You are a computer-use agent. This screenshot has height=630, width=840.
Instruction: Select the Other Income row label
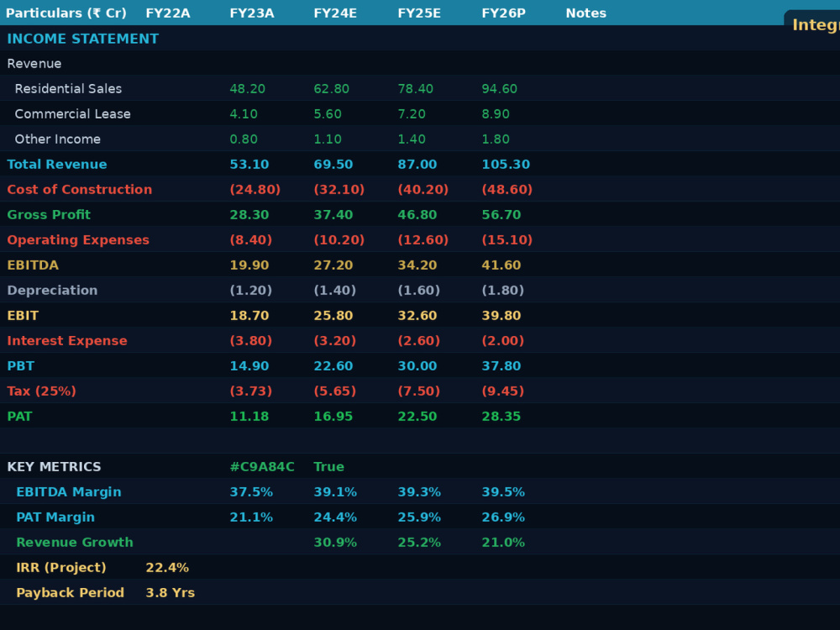click(x=58, y=139)
